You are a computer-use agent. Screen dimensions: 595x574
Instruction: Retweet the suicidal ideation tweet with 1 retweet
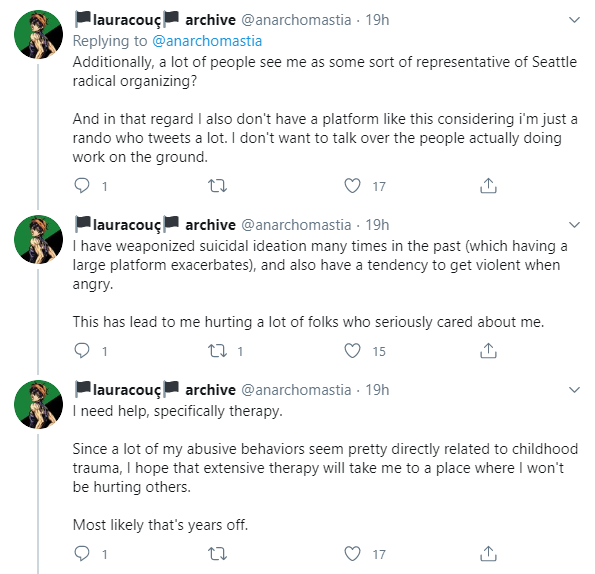(x=217, y=351)
